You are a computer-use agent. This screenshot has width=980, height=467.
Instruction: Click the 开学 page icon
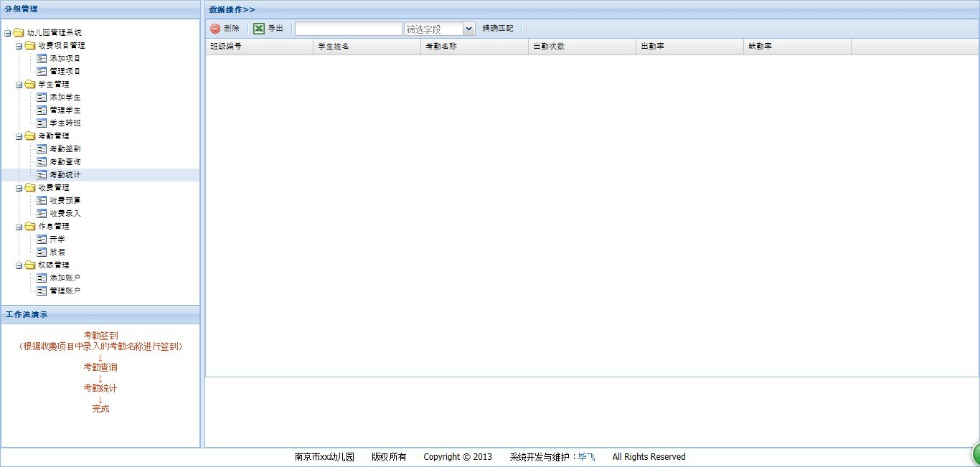point(42,239)
